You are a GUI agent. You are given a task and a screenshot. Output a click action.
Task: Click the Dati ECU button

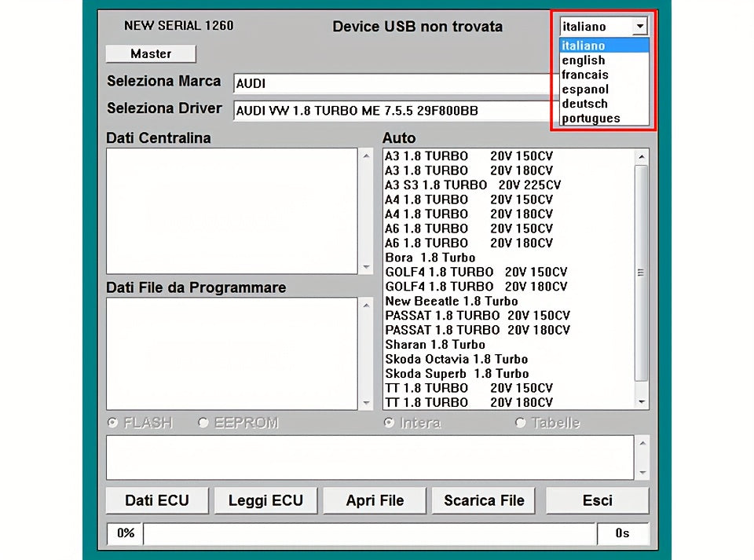click(x=157, y=500)
